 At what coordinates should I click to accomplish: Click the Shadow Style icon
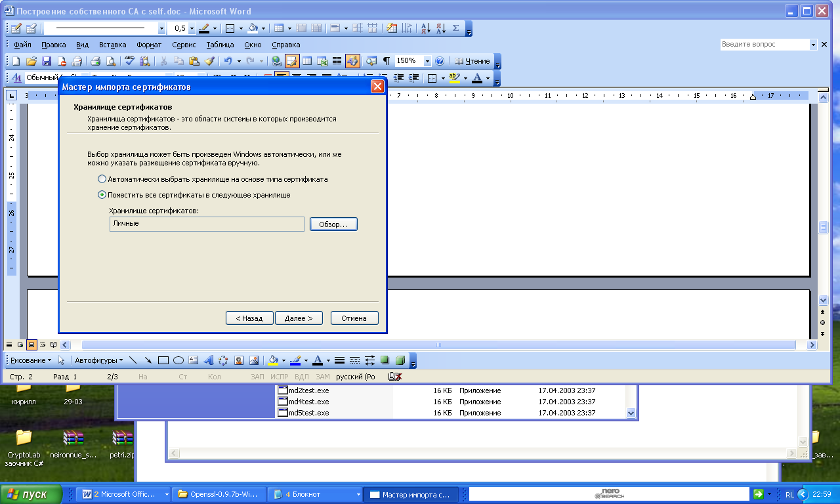coord(385,360)
